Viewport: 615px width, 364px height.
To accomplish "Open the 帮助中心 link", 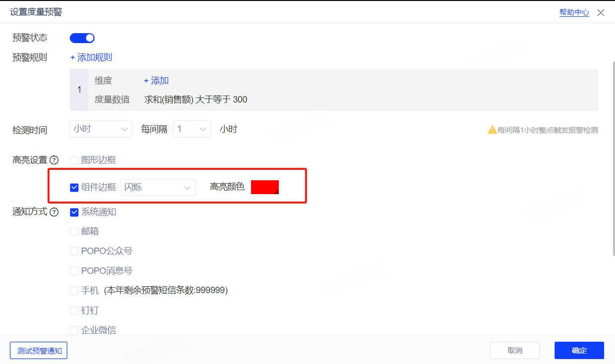I will [574, 13].
